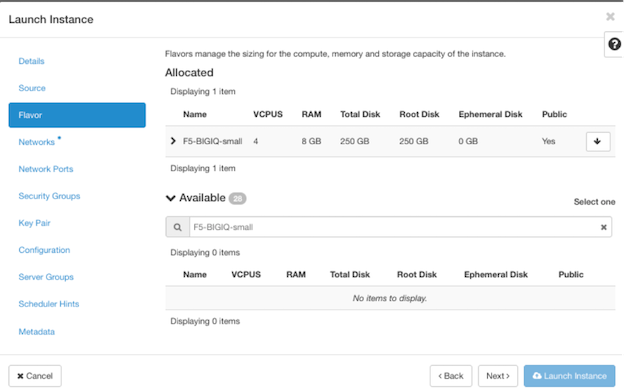Image resolution: width=624 pixels, height=392 pixels.
Task: Click the magnifier search icon
Action: pos(177,227)
